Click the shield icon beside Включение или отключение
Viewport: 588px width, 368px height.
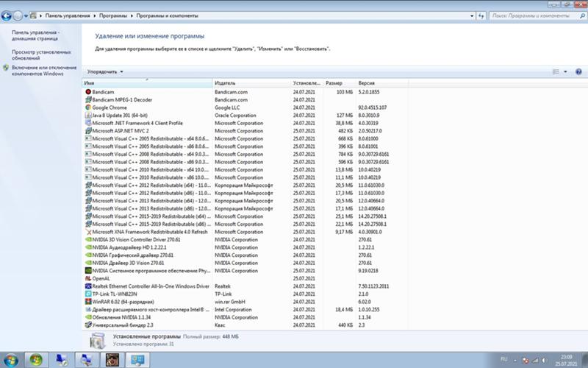point(6,68)
